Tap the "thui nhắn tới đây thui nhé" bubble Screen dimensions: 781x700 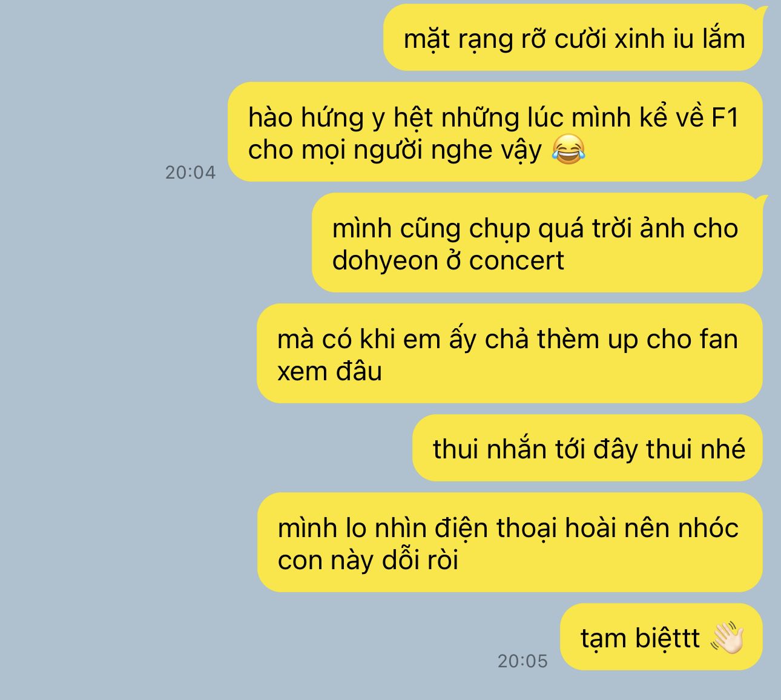(588, 448)
